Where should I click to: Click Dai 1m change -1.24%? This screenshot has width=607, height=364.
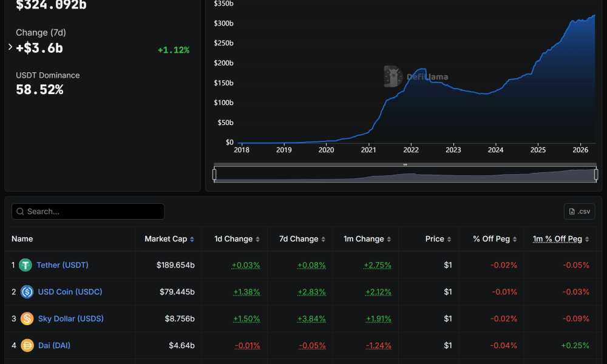pos(379,346)
